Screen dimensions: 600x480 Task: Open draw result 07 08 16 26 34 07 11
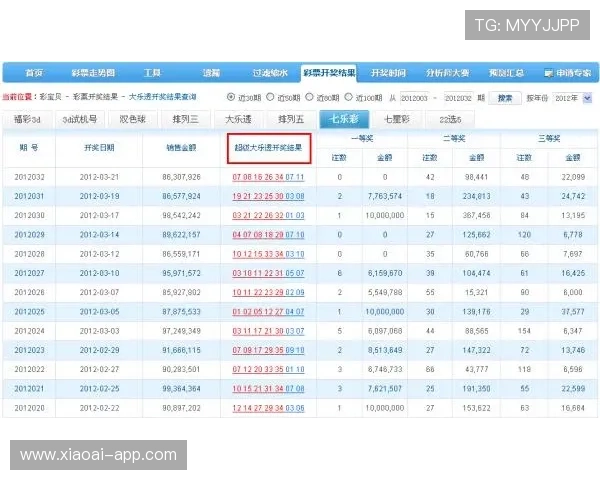coord(268,177)
